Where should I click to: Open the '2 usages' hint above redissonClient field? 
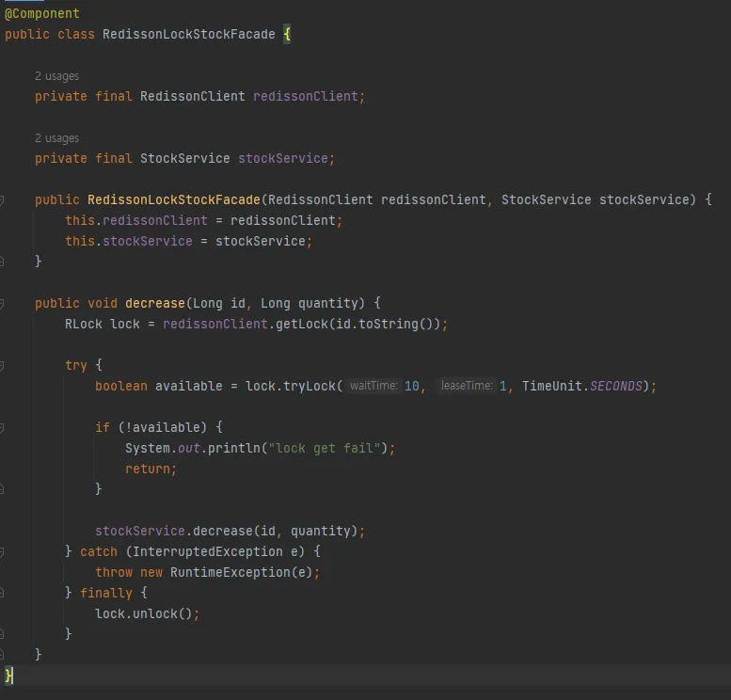coord(56,76)
